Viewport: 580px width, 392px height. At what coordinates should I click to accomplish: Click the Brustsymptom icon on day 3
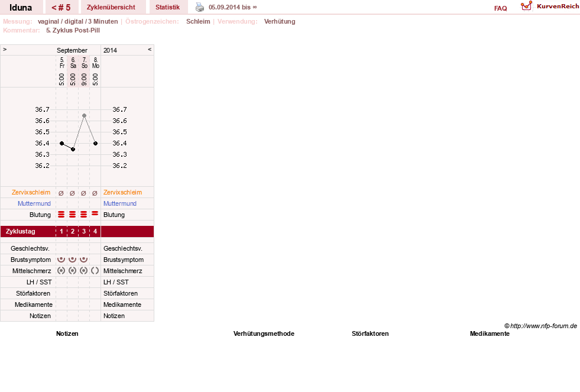click(83, 259)
